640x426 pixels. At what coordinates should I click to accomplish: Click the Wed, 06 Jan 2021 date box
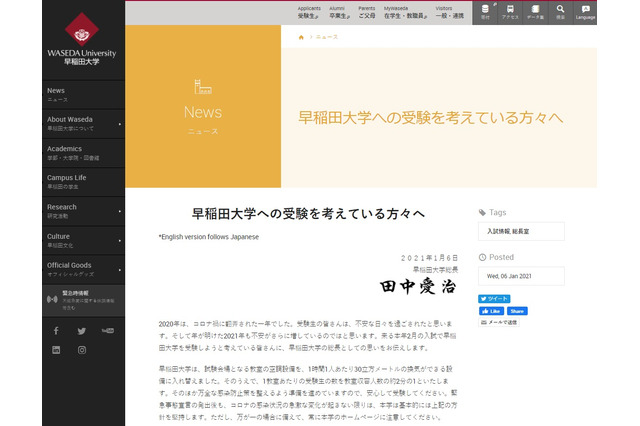tap(521, 276)
